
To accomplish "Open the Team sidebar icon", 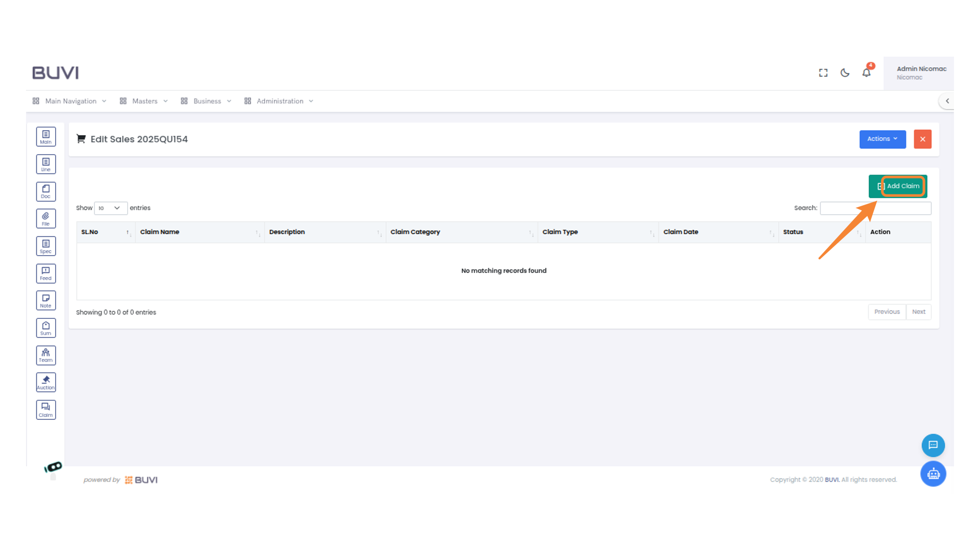I will [46, 355].
